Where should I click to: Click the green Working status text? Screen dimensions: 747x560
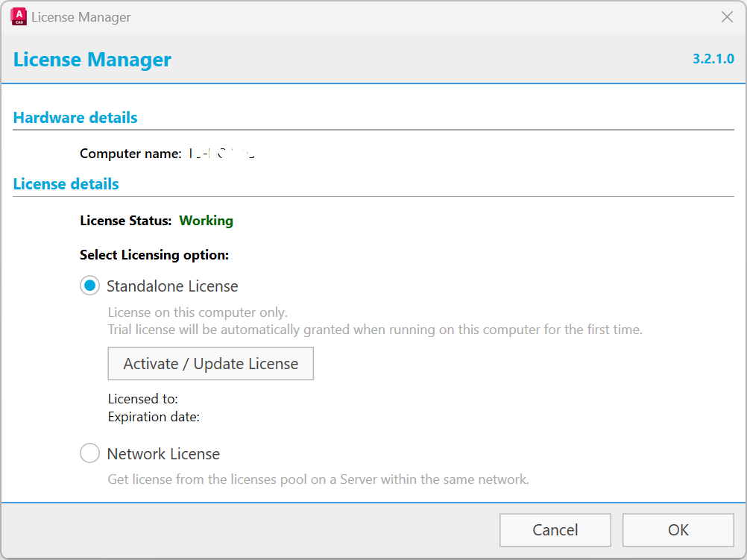(207, 221)
